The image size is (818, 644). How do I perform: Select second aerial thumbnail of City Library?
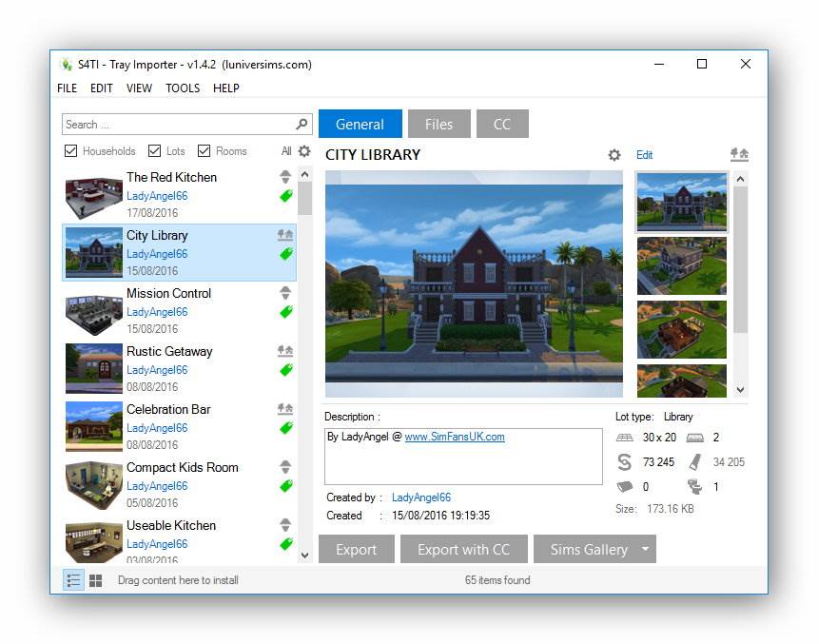[681, 266]
